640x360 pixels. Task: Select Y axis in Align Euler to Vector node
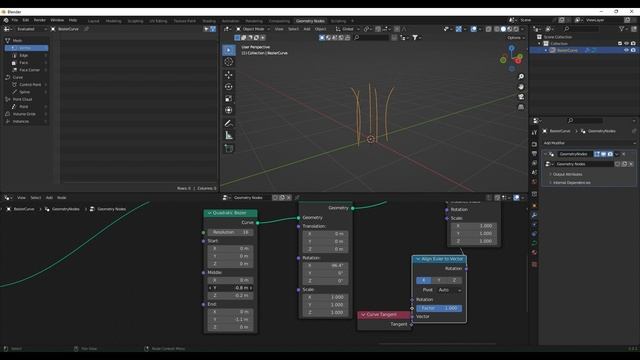pos(439,280)
